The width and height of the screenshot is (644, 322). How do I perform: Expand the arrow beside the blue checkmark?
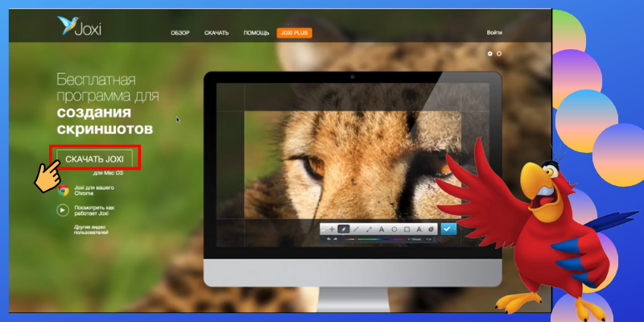455,229
